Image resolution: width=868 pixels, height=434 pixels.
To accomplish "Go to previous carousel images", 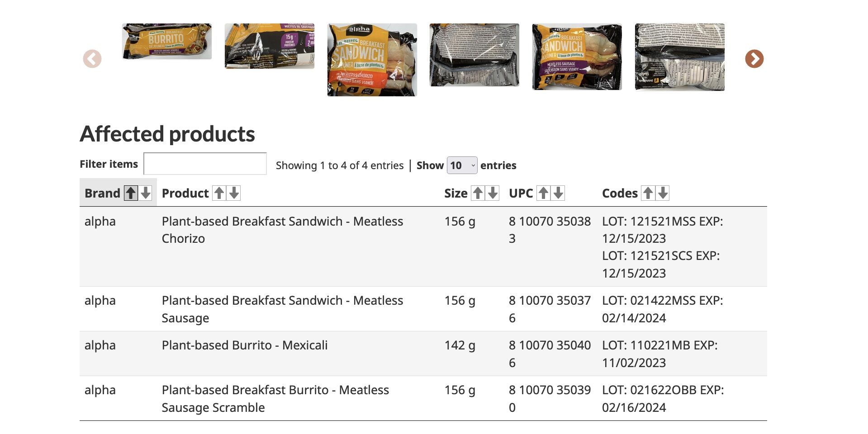I will coord(92,59).
